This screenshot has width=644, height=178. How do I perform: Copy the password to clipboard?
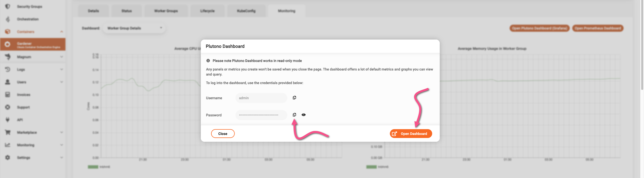pyautogui.click(x=294, y=115)
